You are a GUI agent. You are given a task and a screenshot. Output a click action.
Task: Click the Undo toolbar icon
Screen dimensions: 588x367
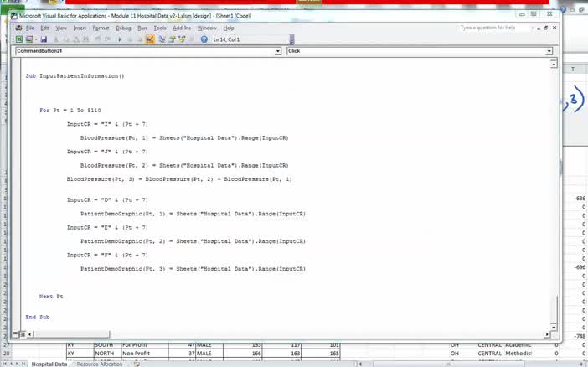coord(97,39)
